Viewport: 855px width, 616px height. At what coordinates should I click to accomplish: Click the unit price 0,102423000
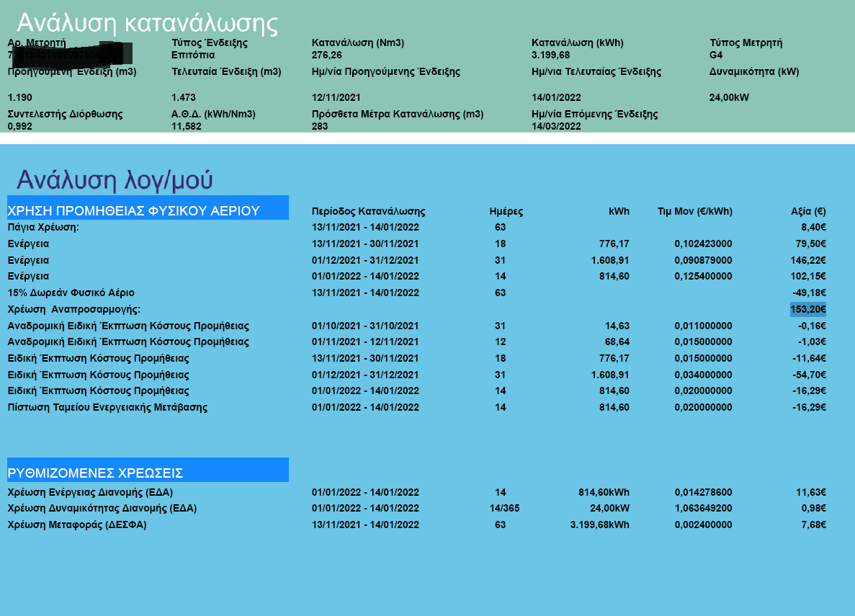704,244
